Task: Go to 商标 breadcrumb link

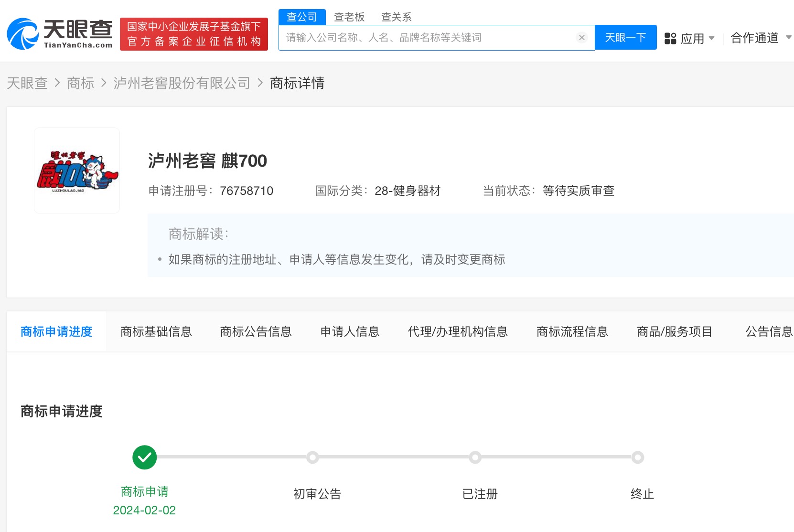Action: point(81,83)
